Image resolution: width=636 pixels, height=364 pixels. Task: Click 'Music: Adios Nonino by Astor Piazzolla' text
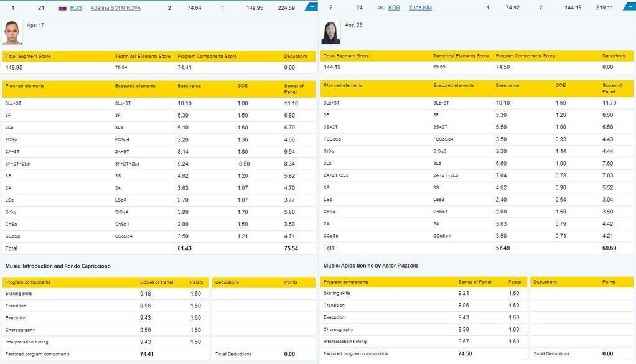(x=371, y=266)
